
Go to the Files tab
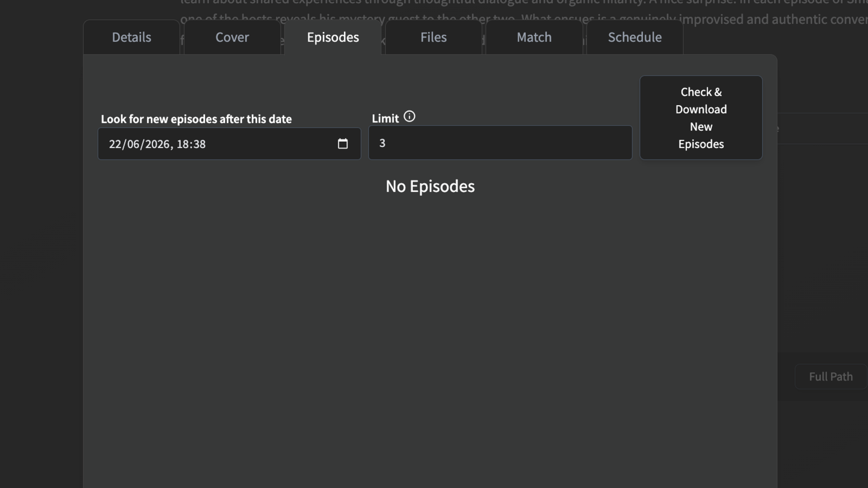click(x=434, y=37)
